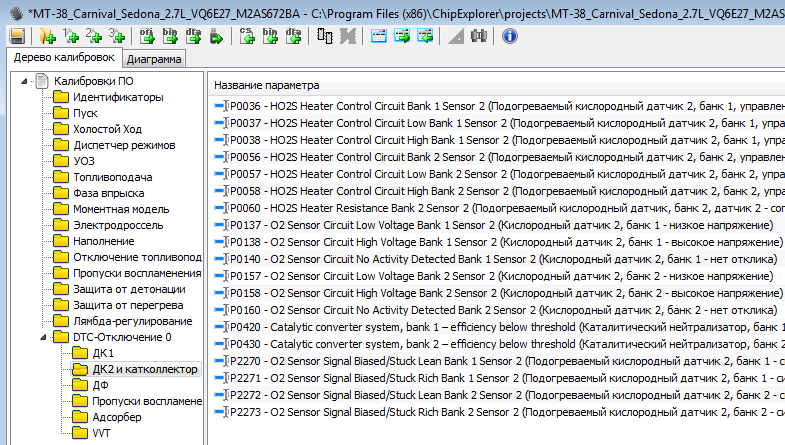Click the Save floppy disk icon
This screenshot has width=785, height=445.
(17, 36)
